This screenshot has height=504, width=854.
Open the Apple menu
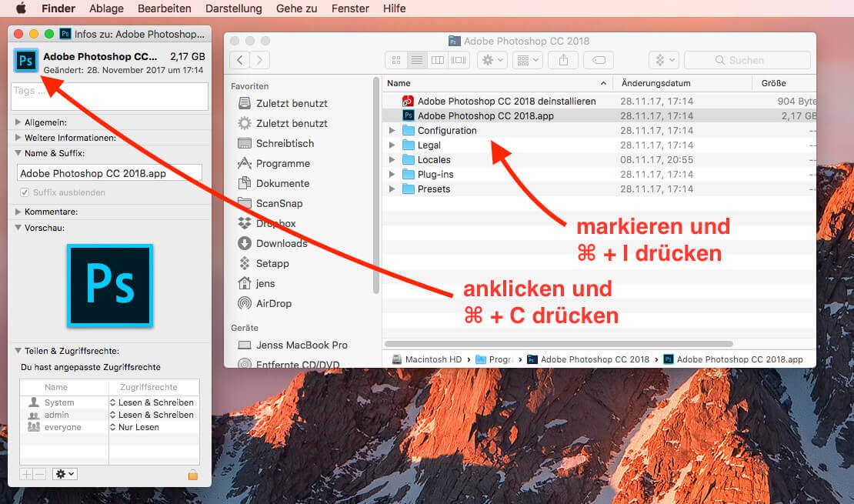(21, 8)
